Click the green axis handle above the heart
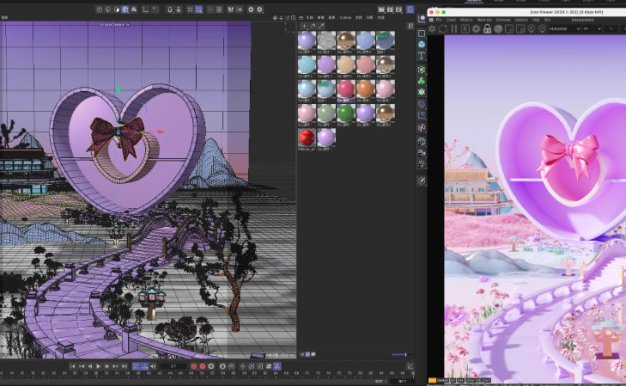626x386 pixels. tap(118, 89)
